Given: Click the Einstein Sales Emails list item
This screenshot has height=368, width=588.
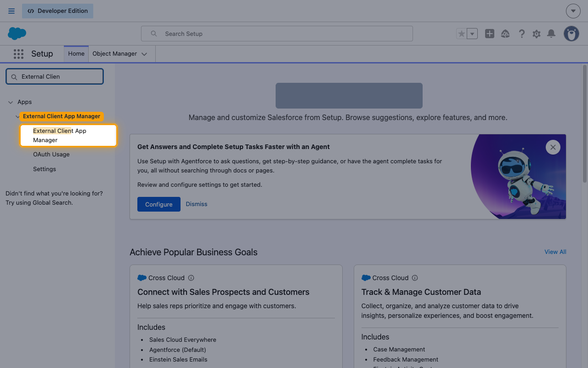Looking at the screenshot, I should pos(178,360).
